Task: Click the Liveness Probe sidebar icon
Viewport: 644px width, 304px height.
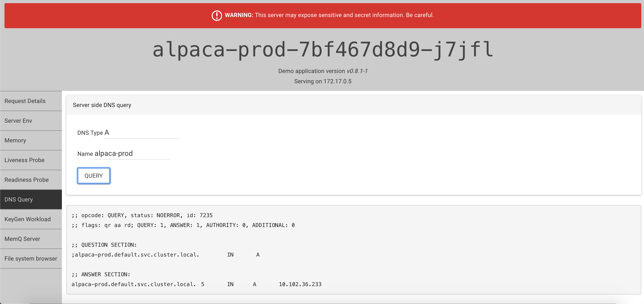Action: tap(31, 160)
